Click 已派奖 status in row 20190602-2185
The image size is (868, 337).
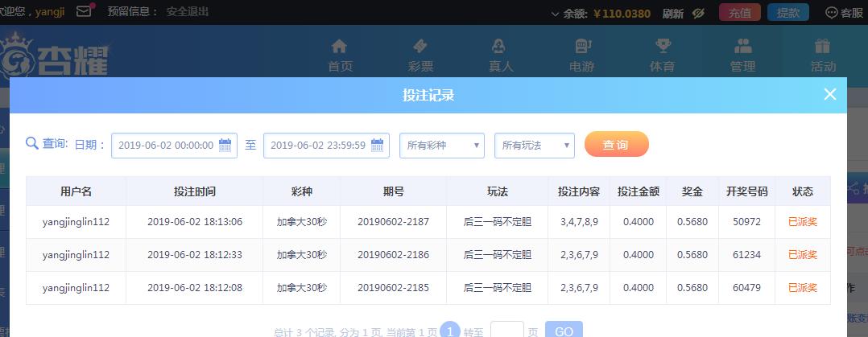point(803,288)
